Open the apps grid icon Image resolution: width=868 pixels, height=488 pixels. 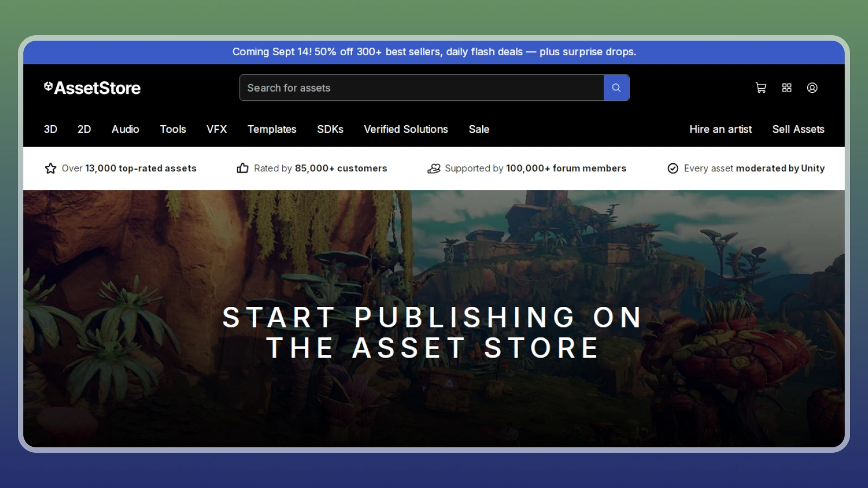pyautogui.click(x=787, y=88)
